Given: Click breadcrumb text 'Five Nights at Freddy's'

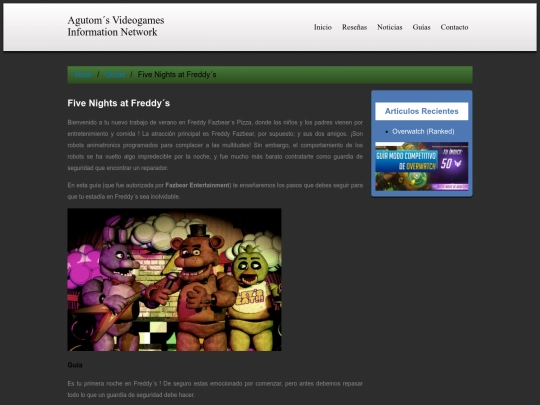Looking at the screenshot, I should point(177,74).
